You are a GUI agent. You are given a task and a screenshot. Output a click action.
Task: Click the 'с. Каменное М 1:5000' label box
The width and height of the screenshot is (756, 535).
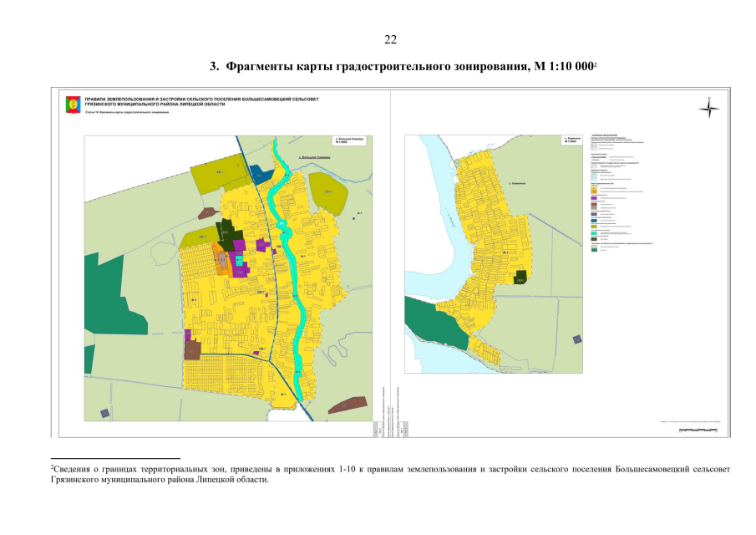[x=571, y=140]
